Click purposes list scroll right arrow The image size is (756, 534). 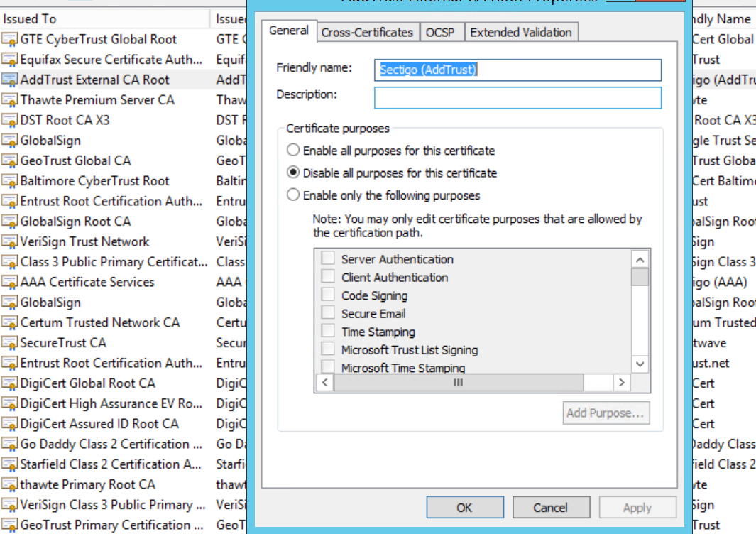pyautogui.click(x=622, y=383)
